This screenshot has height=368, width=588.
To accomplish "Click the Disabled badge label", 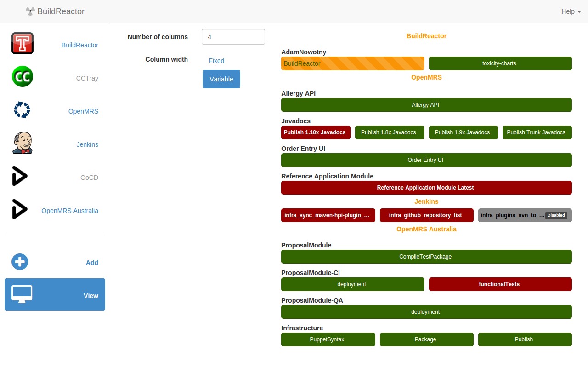I will point(556,215).
